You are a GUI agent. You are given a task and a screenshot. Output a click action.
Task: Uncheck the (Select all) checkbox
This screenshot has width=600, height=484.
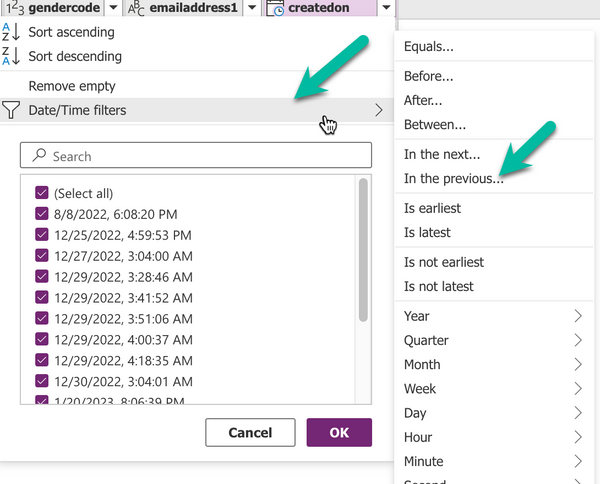(42, 193)
